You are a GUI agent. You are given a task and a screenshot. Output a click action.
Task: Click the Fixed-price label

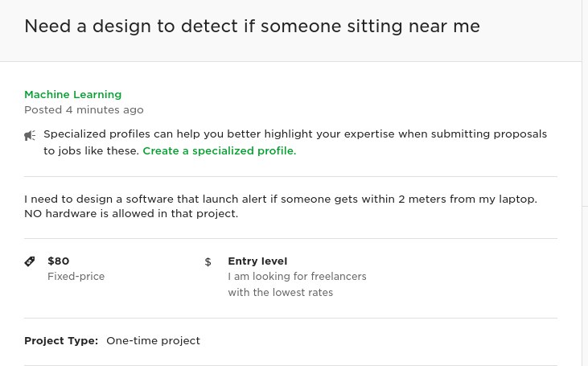(76, 277)
